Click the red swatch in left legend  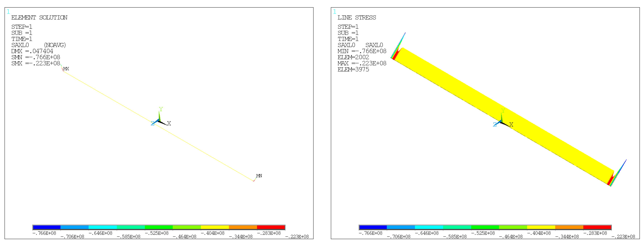click(271, 227)
